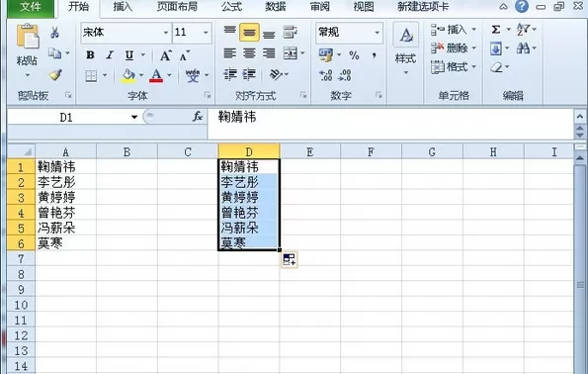
Task: Click the Fill down icon
Action: click(496, 48)
